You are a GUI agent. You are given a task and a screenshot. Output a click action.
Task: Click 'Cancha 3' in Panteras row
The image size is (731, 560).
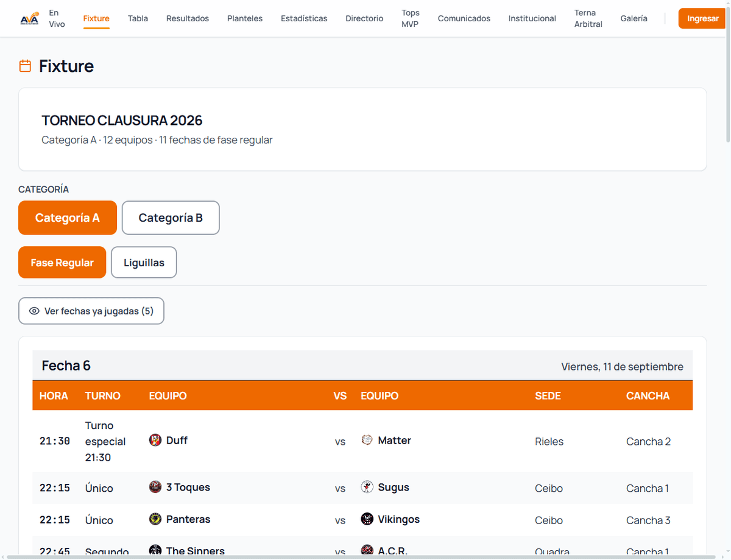[648, 520]
